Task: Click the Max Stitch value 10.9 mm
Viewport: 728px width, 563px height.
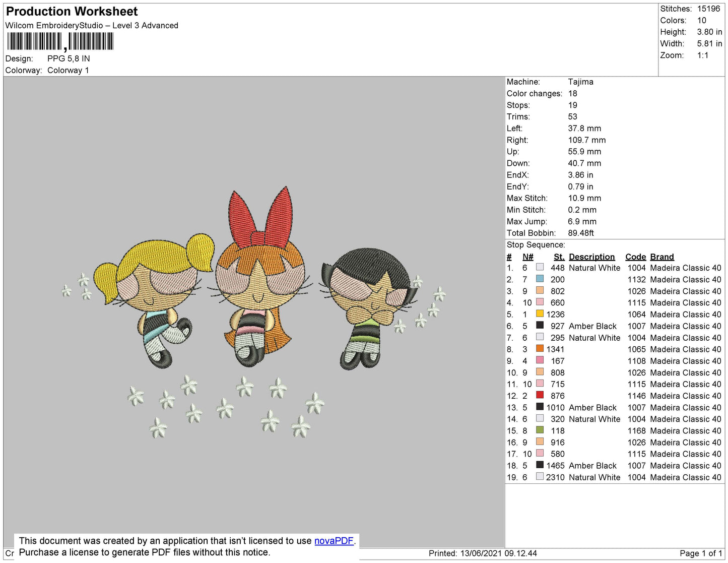Action: [x=584, y=198]
